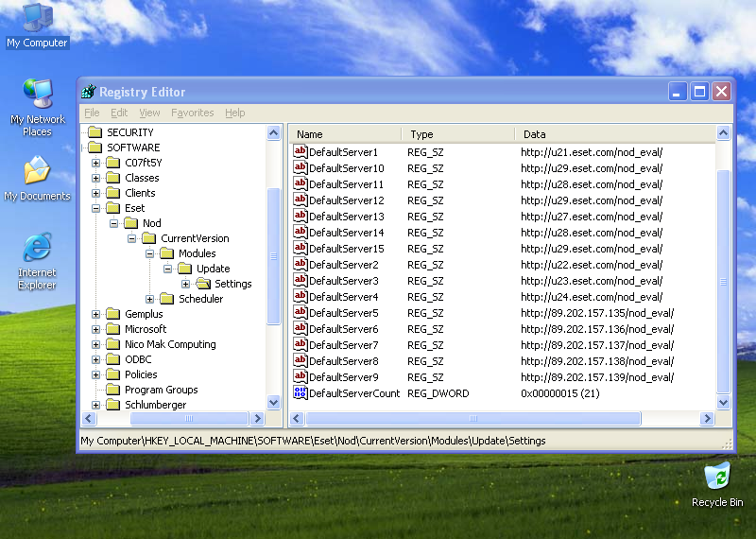Maximize the Registry Editor window
Screen dimensions: 756x539
(x=699, y=91)
